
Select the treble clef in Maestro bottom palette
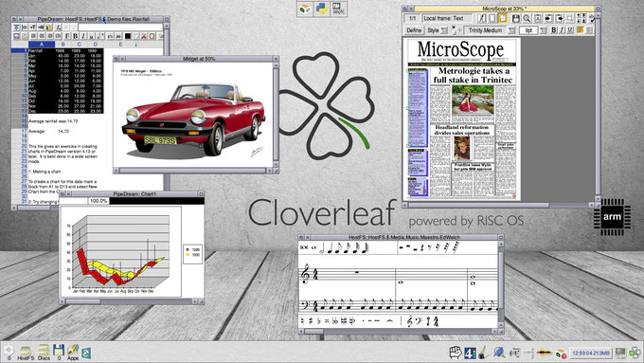[x=409, y=321]
